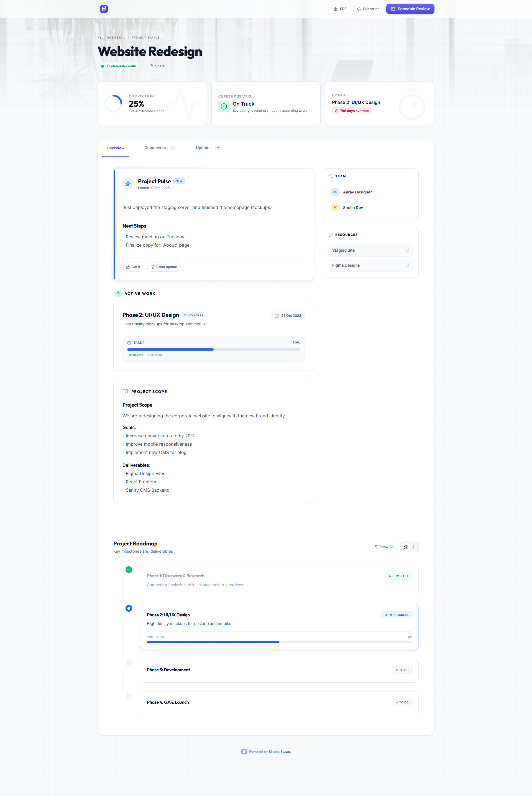Switch roadmap to timeline view icon

click(413, 547)
